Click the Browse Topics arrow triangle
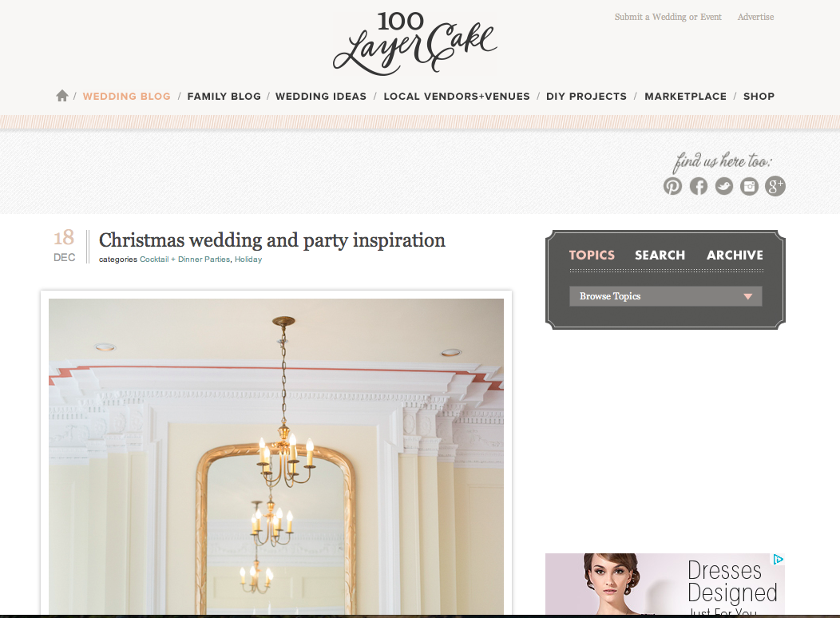840x618 pixels. pos(748,296)
